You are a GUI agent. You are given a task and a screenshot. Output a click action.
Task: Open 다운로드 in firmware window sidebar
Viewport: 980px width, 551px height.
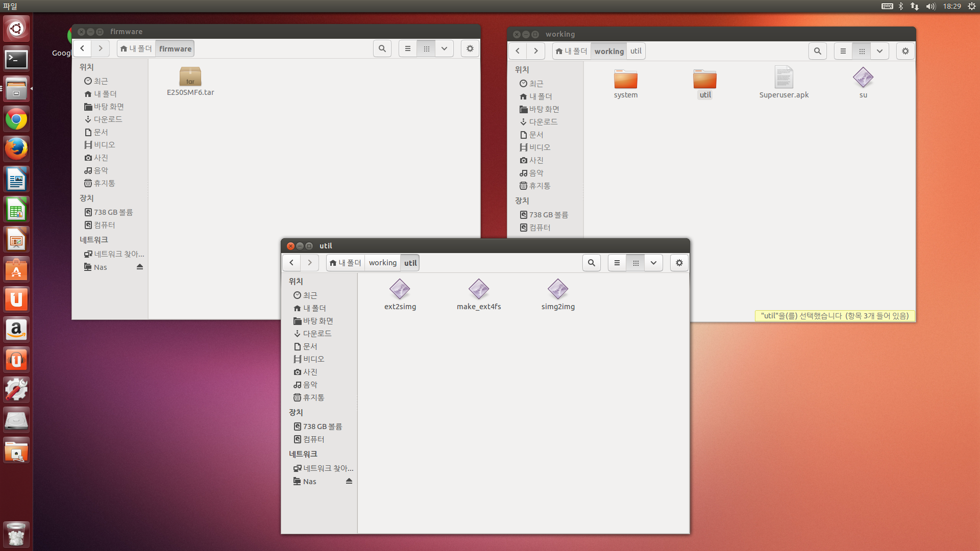click(x=107, y=119)
